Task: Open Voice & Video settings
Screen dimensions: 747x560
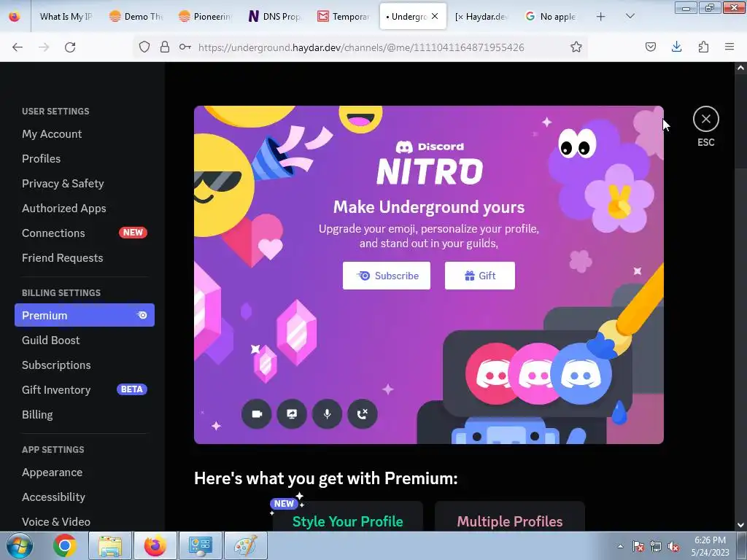Action: coord(85,521)
